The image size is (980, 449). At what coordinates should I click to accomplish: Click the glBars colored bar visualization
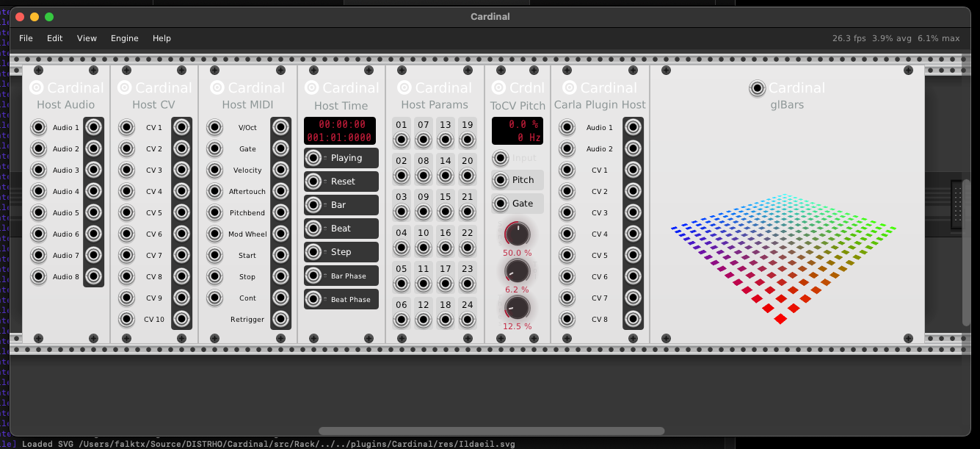pyautogui.click(x=784, y=257)
